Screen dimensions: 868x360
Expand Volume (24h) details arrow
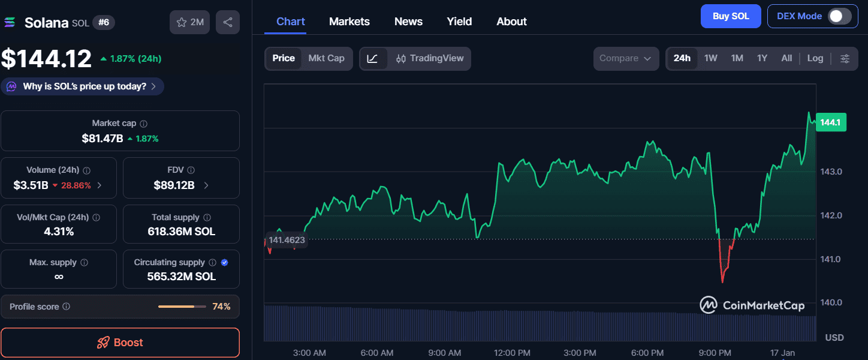click(99, 185)
